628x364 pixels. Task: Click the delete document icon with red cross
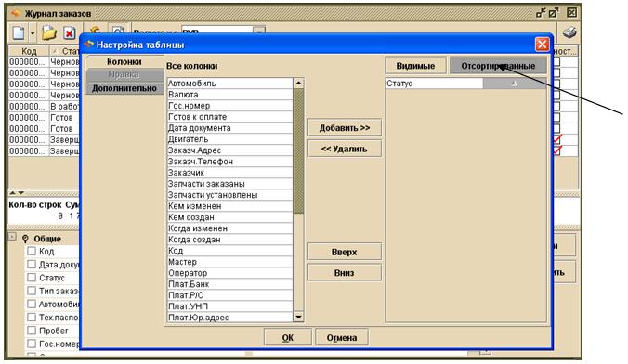click(70, 32)
